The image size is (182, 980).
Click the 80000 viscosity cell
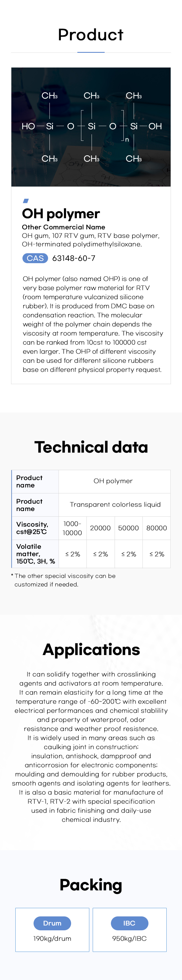(156, 528)
